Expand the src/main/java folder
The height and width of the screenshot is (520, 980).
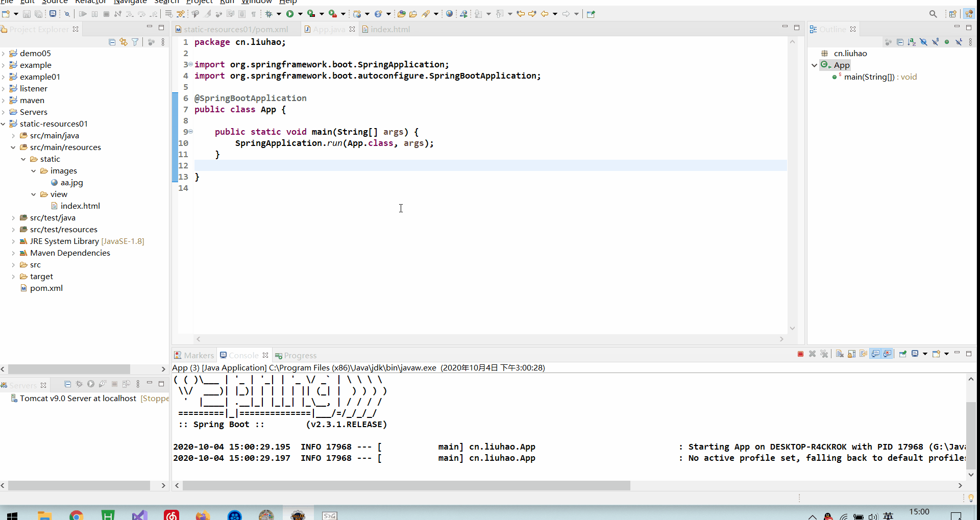coord(13,135)
